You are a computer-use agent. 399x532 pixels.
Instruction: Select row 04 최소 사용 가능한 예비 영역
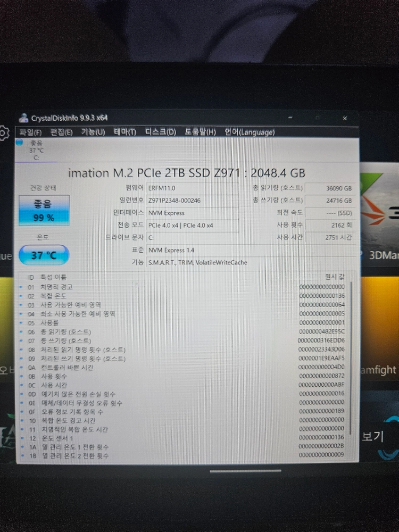tap(182, 314)
